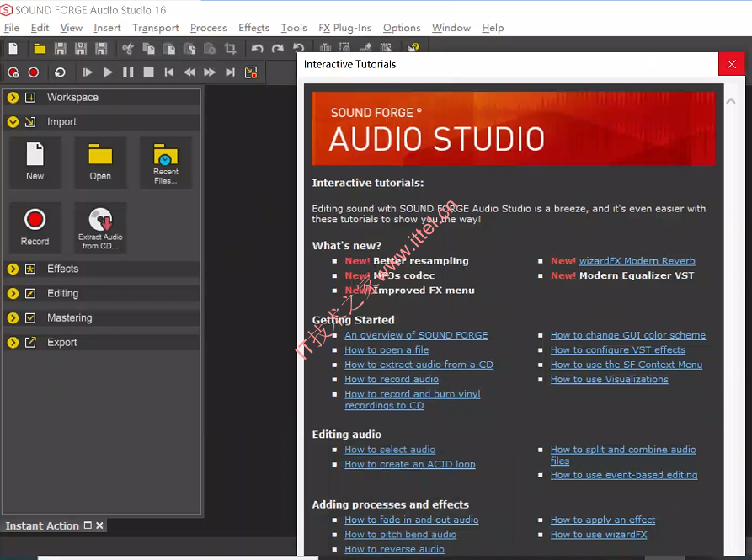Click the small red Record button in the transport bar
This screenshot has height=560, width=752.
click(x=33, y=72)
